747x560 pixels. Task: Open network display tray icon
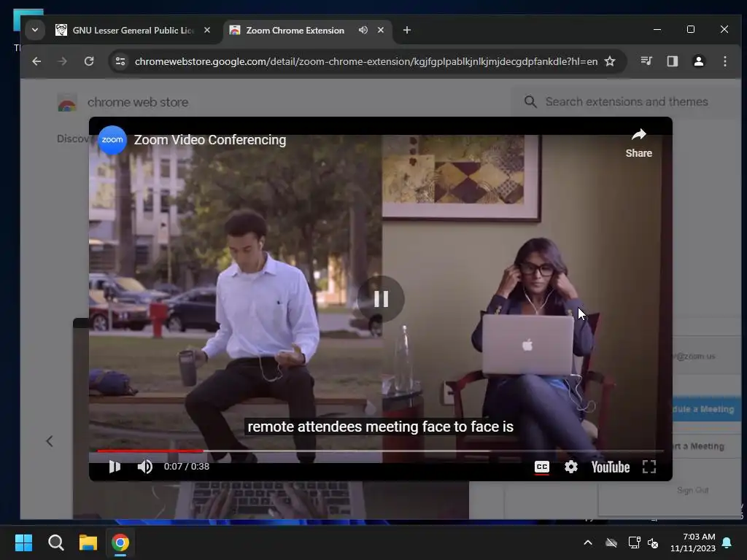[x=634, y=542]
